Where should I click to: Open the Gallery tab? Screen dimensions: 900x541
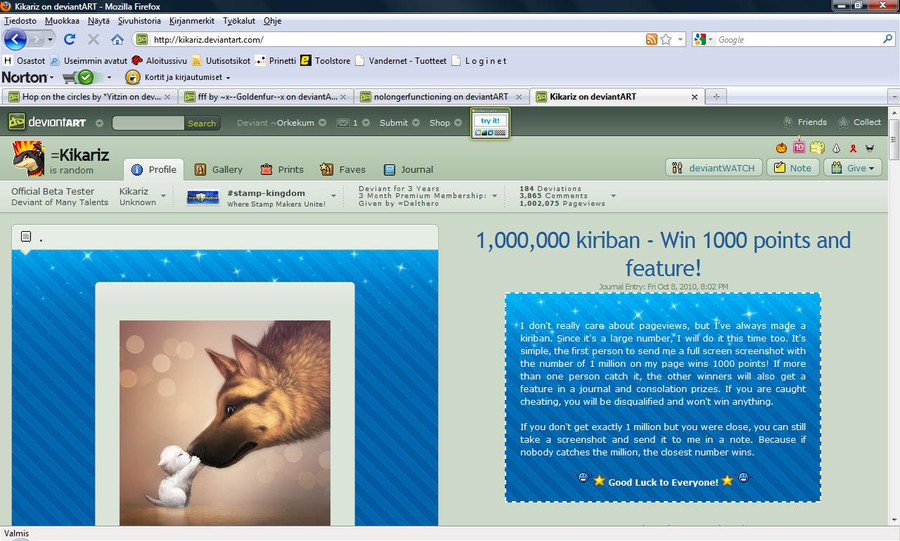point(218,170)
